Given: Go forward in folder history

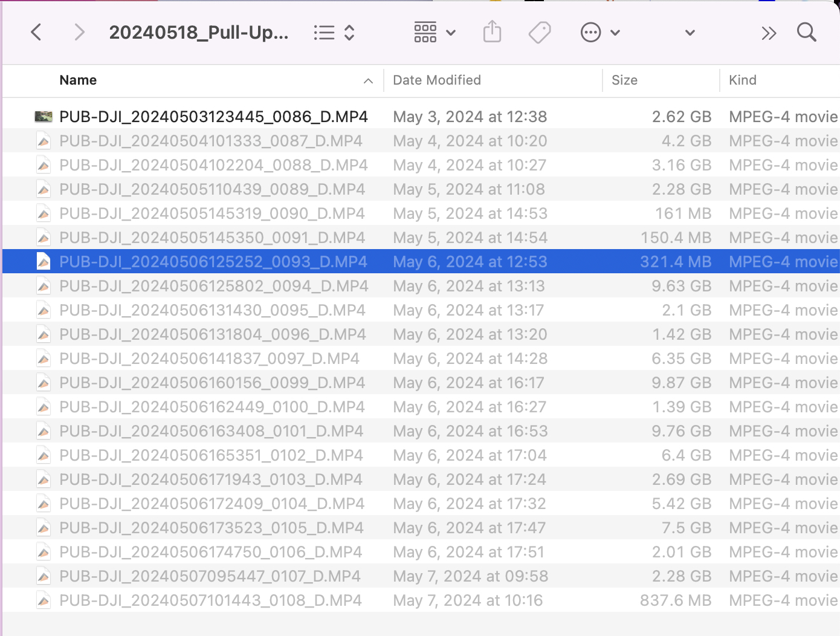Looking at the screenshot, I should (79, 32).
